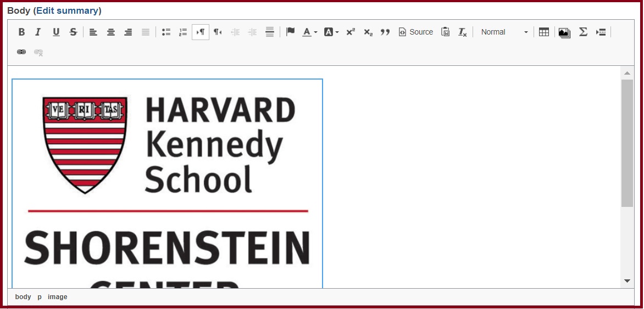Align text right
This screenshot has height=309, width=644.
(128, 32)
